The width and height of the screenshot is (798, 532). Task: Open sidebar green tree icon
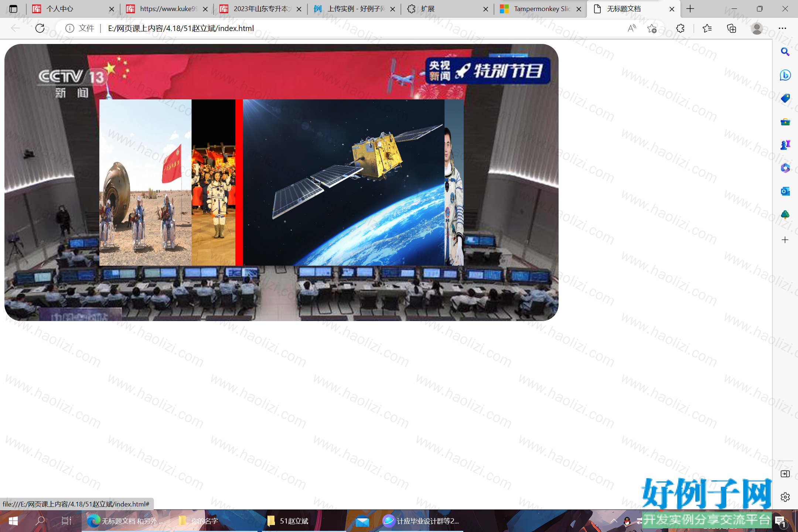pos(785,215)
